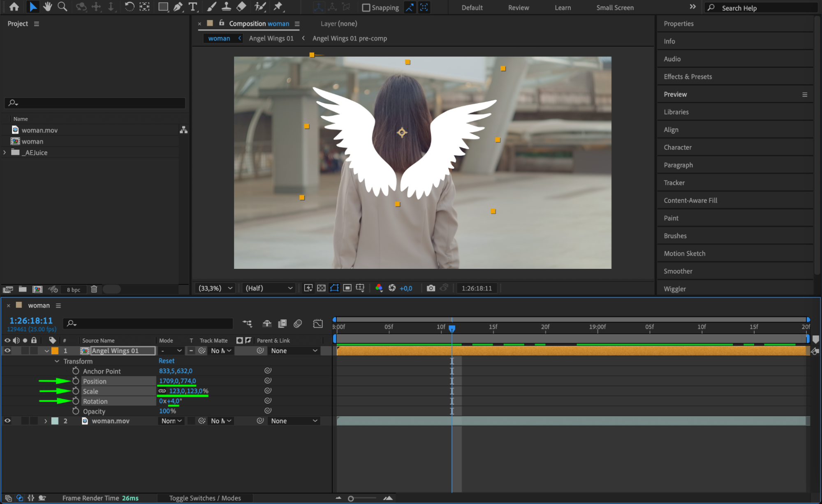Enable the Snapping checkbox
822x504 pixels.
[366, 7]
